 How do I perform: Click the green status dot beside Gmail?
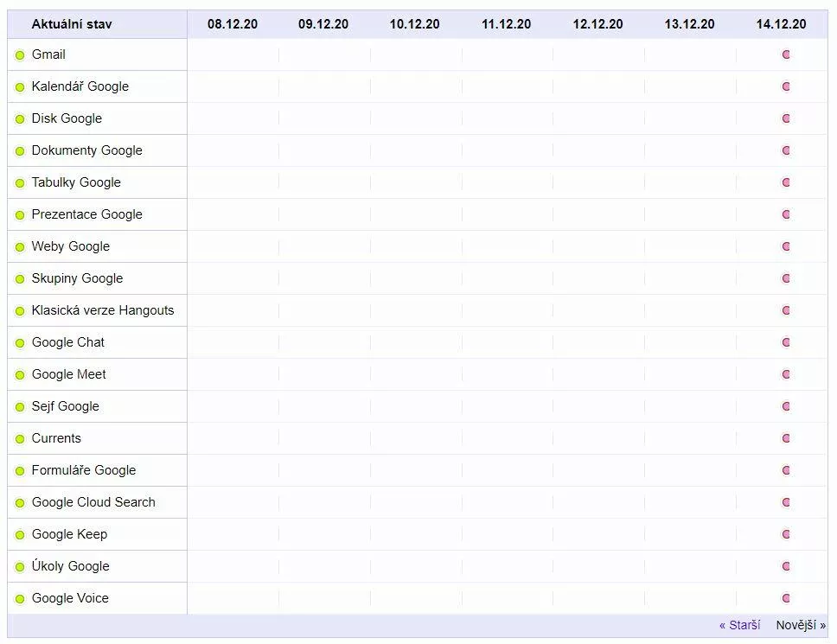click(20, 55)
